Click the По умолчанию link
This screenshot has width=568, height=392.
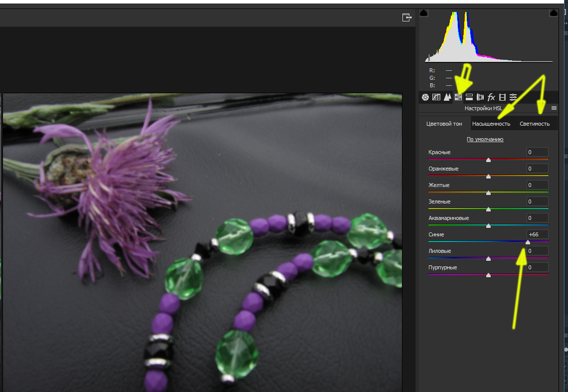tap(485, 139)
